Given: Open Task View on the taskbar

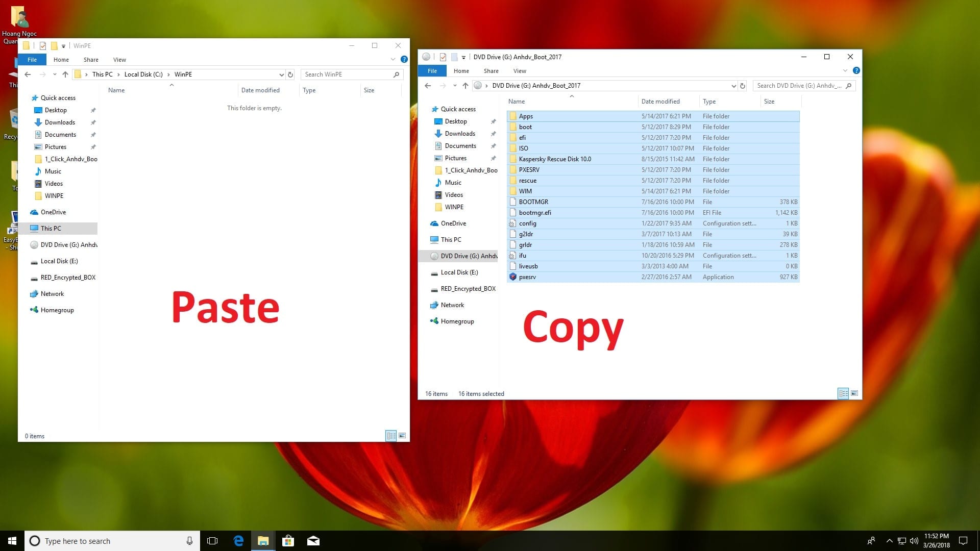Looking at the screenshot, I should (x=212, y=541).
